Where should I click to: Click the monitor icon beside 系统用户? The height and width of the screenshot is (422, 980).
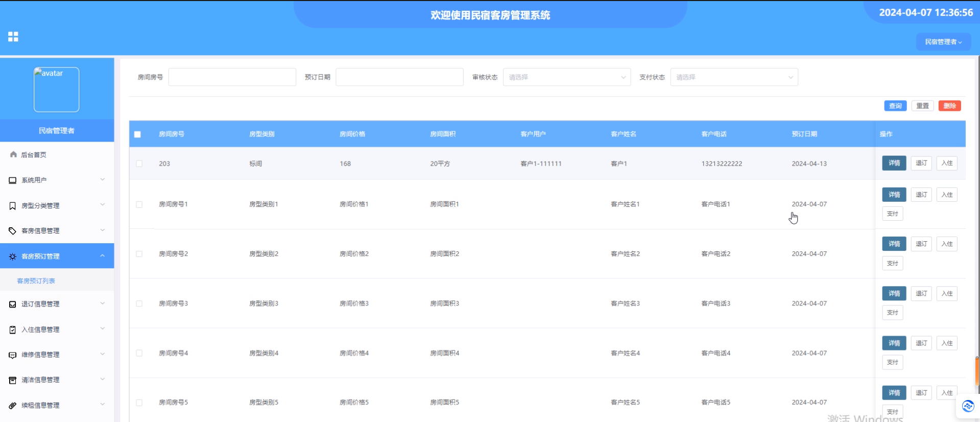(13, 180)
